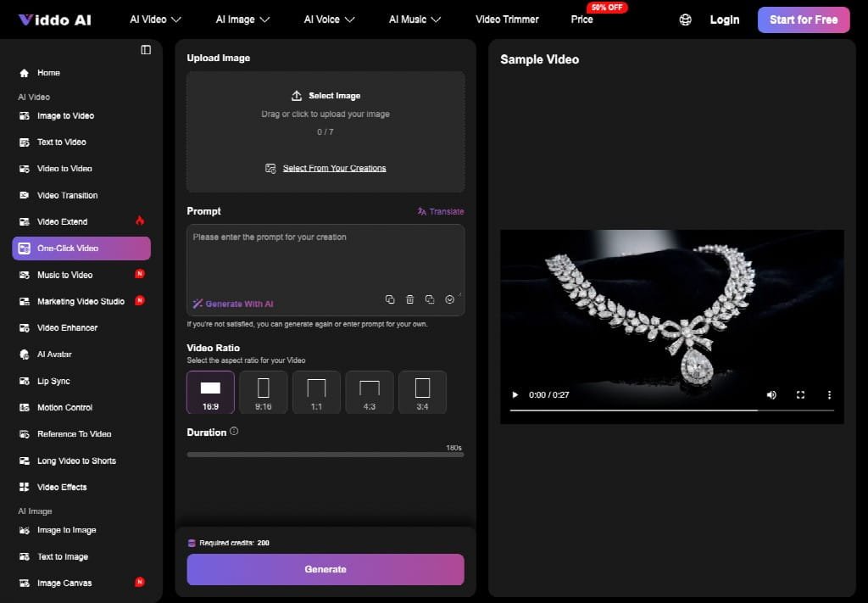Open Lip Sync tool in sidebar

[81, 381]
